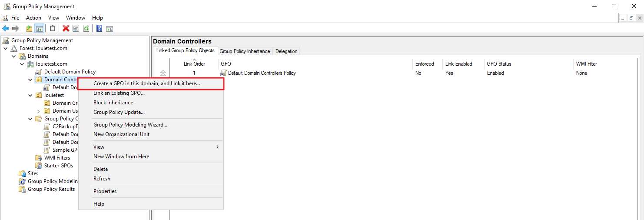Viewport: 644px width, 220px height.
Task: Click the C2Backup GPO scroll icon
Action: coord(47,127)
